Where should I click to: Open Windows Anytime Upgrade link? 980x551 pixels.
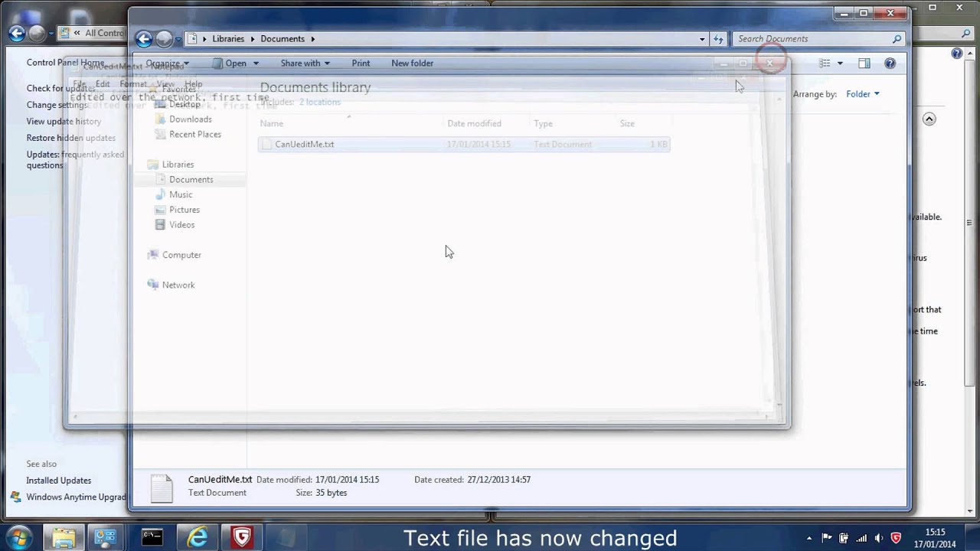pos(77,497)
